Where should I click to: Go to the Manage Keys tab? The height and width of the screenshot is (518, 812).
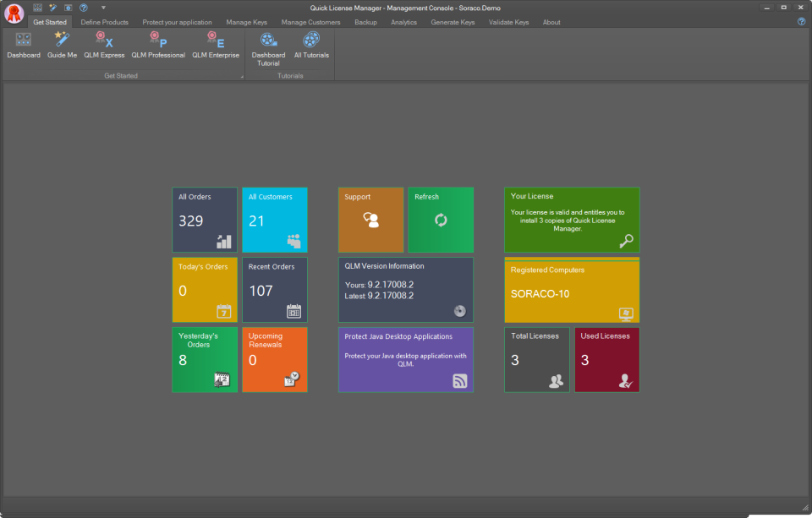[246, 22]
